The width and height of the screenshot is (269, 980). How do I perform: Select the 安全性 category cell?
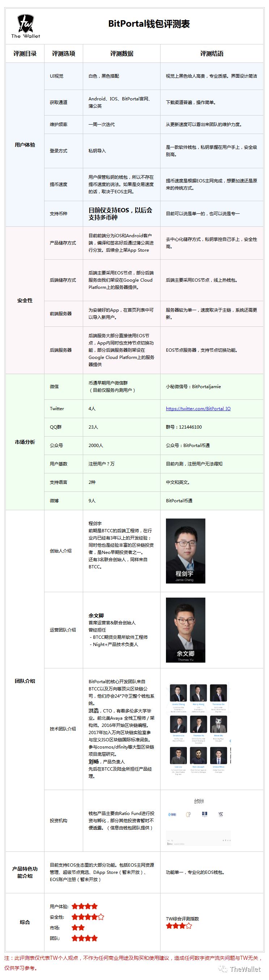(x=25, y=300)
